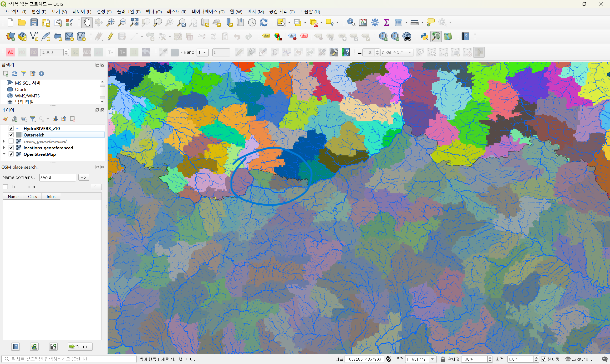Open the plugins menu

(129, 11)
